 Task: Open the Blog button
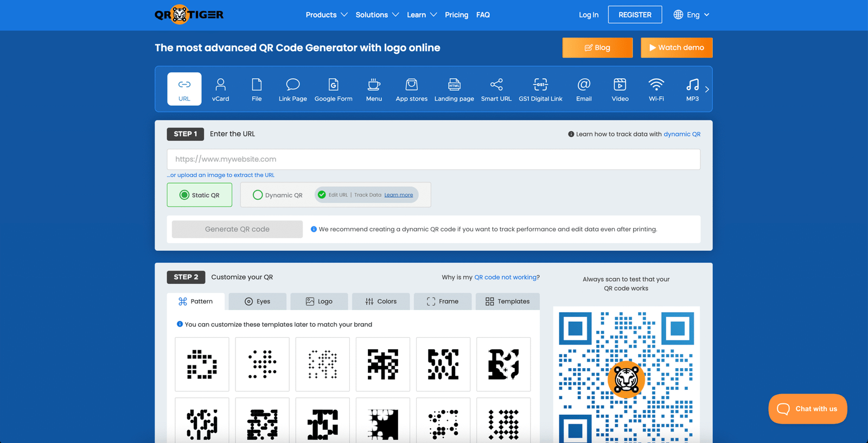(x=597, y=48)
